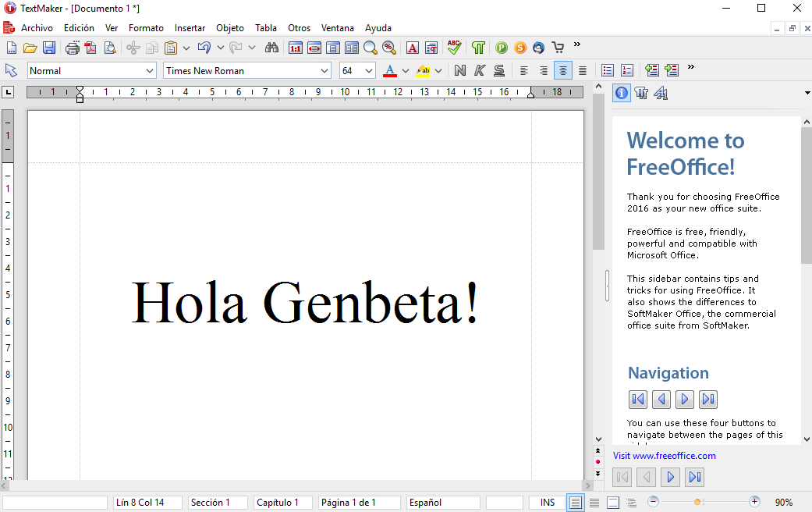Open the Insertar menu
This screenshot has height=512, width=812.
pos(190,28)
